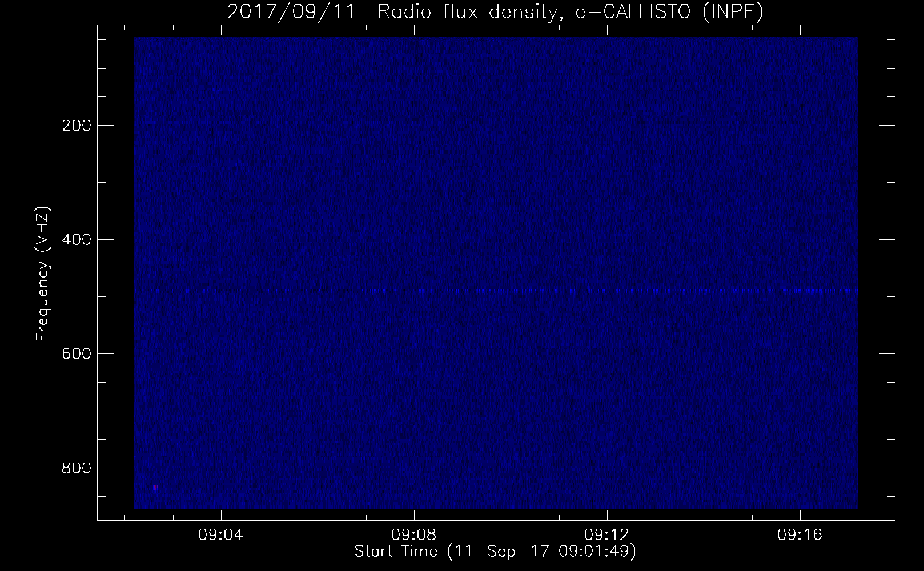This screenshot has height=571, width=924.
Task: Click the 800 frequency tick label
Action: [76, 468]
